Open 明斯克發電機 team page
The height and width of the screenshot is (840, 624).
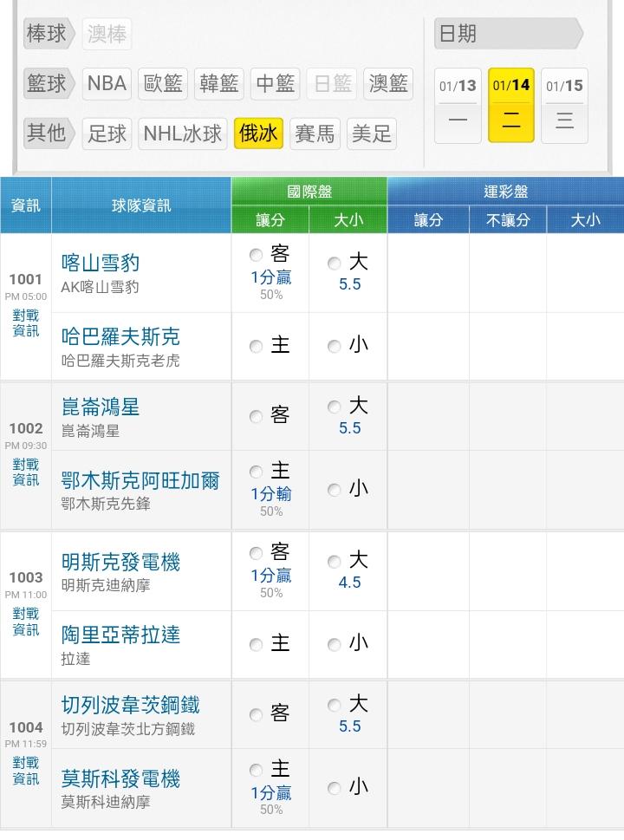point(120,563)
